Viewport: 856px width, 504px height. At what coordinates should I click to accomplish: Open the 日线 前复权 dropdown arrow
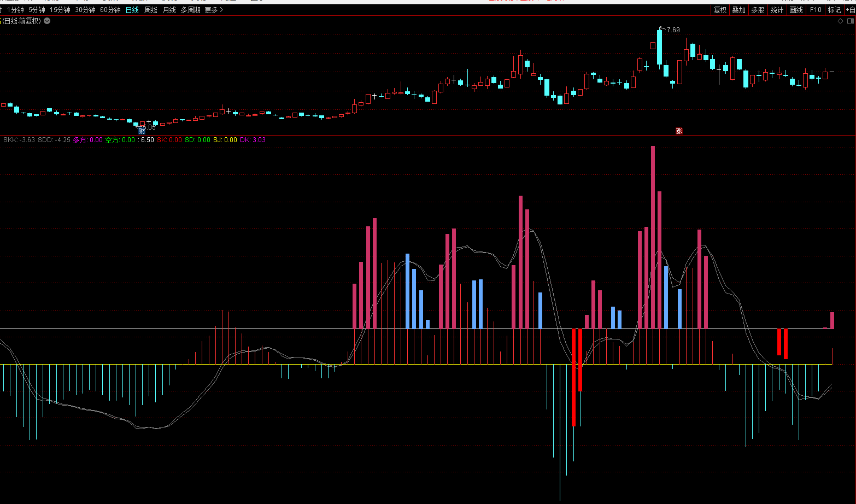coord(47,21)
